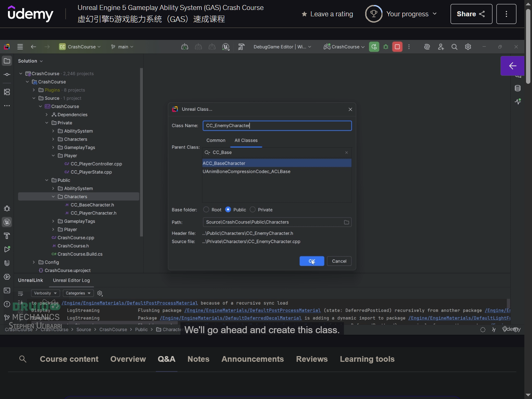Screen dimensions: 532x399
Task: Open the Announcements tab
Action: point(253,359)
